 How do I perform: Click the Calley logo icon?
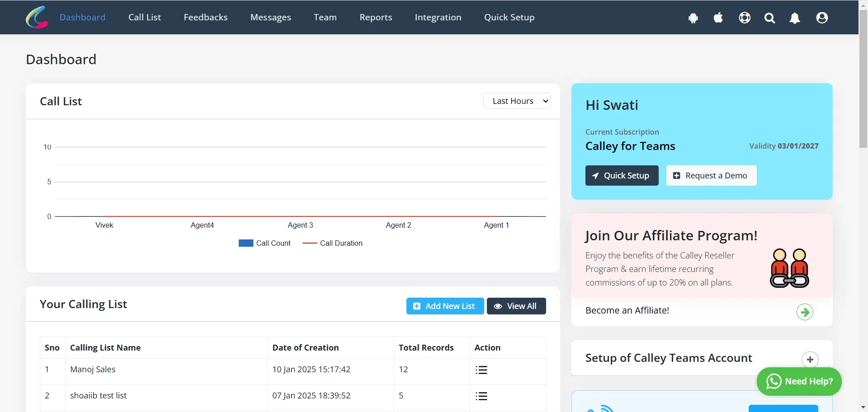click(x=37, y=17)
